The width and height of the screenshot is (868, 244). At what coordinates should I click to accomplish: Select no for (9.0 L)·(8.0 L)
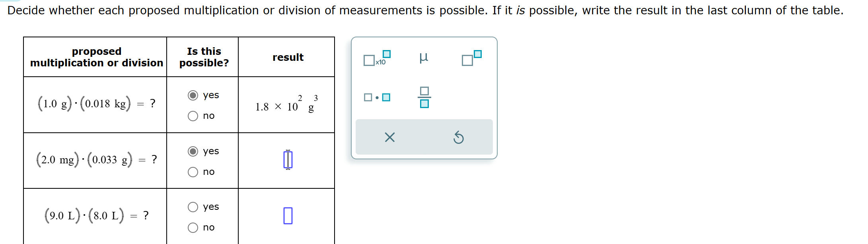[193, 227]
